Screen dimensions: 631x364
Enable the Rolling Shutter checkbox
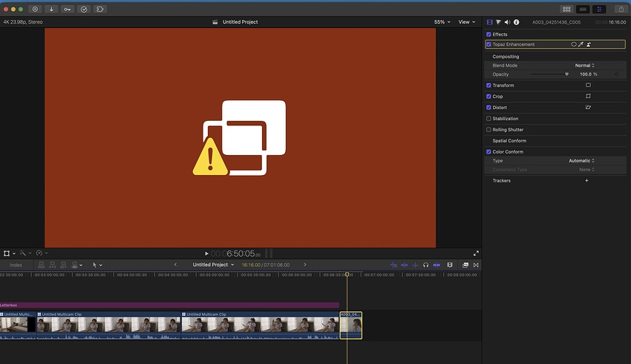(488, 130)
